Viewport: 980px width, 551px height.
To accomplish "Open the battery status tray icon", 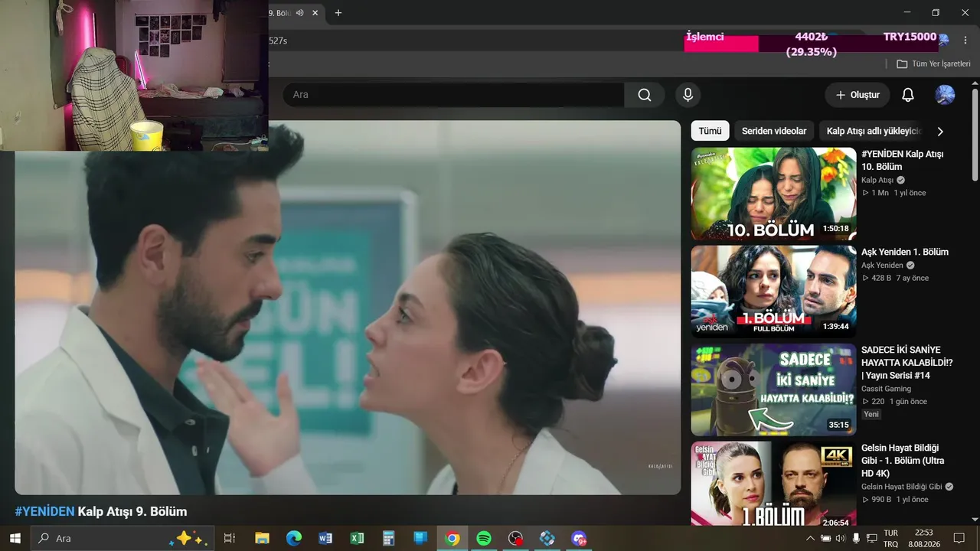I will point(826,538).
